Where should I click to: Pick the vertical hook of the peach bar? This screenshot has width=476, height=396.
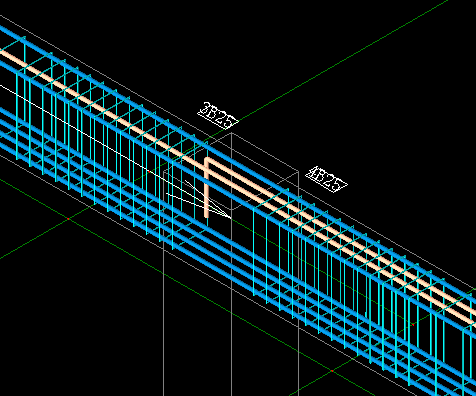pyautogui.click(x=207, y=188)
